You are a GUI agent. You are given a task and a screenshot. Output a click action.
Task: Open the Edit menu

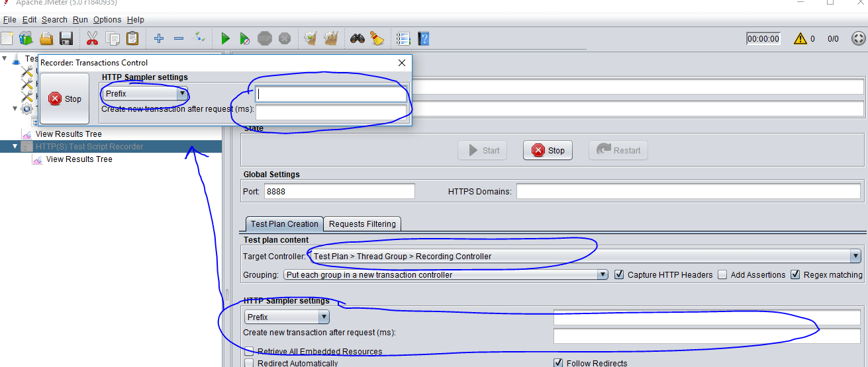pyautogui.click(x=30, y=20)
